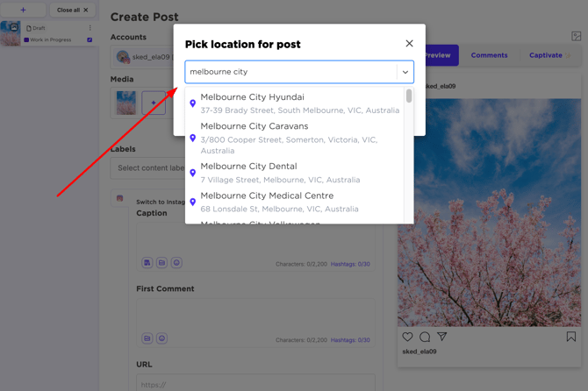This screenshot has height=391, width=588.
Task: Click the heart like icon in preview
Action: (407, 337)
